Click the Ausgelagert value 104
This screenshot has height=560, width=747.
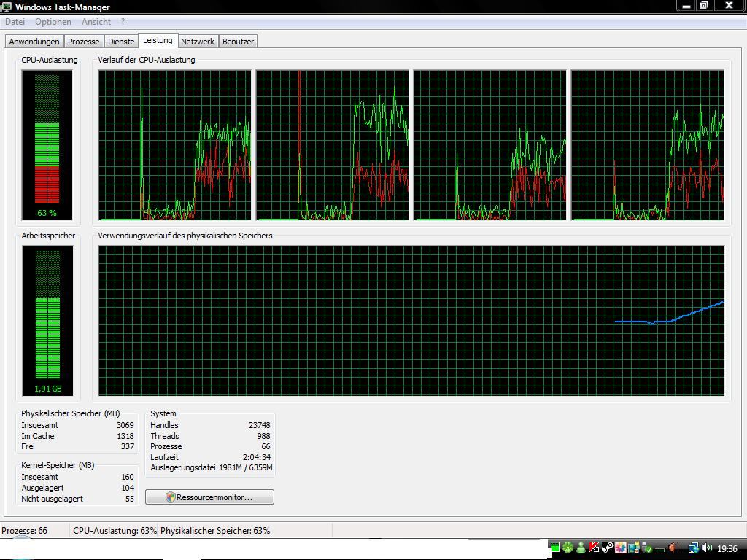[x=128, y=488]
